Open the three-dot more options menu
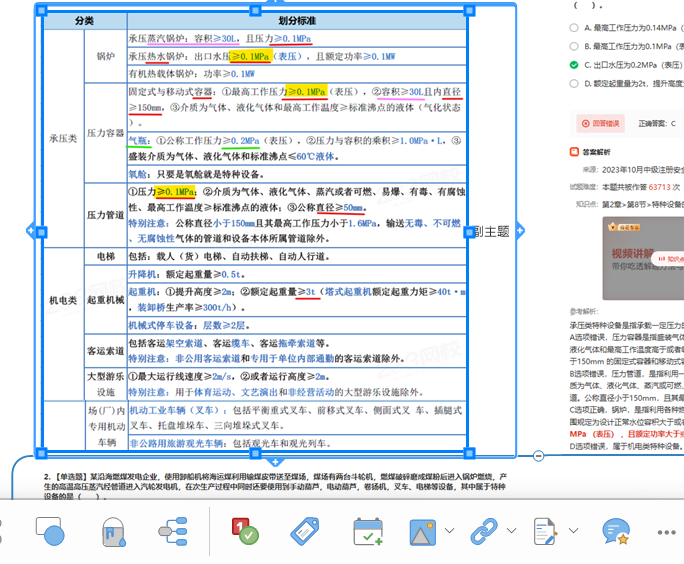The width and height of the screenshot is (684, 564). [667, 532]
